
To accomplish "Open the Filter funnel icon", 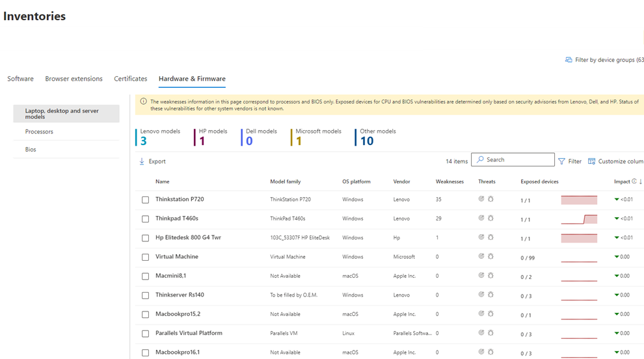I will click(561, 161).
